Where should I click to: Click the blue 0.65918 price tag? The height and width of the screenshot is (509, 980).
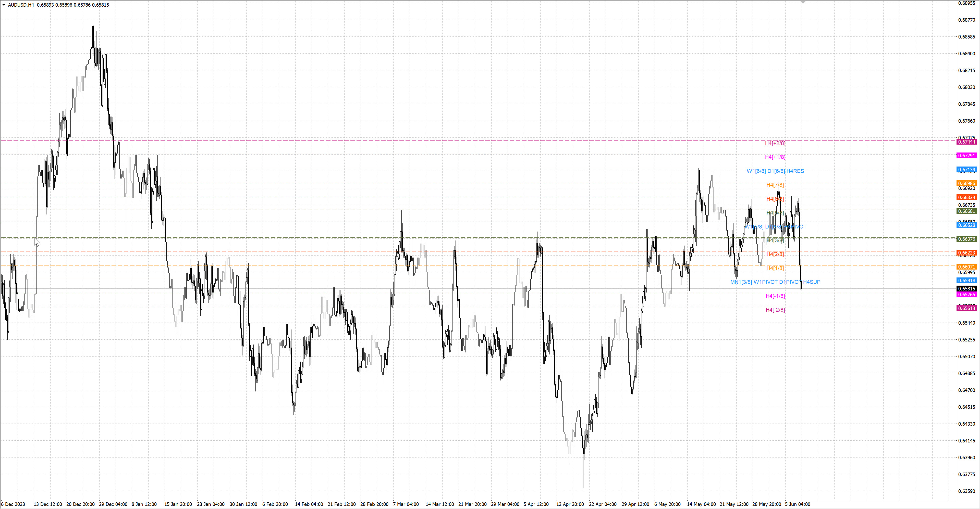tap(966, 281)
